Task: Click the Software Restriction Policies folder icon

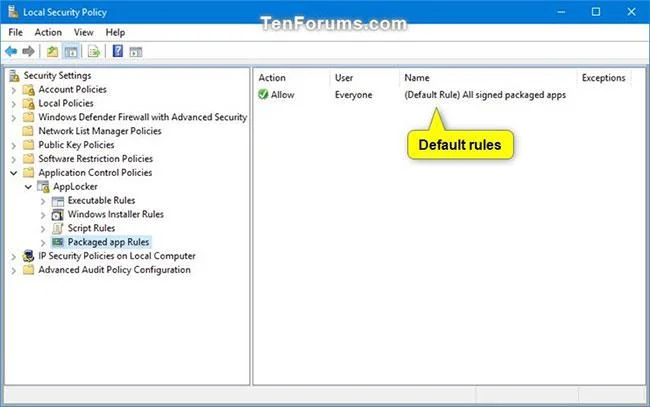Action: (x=28, y=159)
